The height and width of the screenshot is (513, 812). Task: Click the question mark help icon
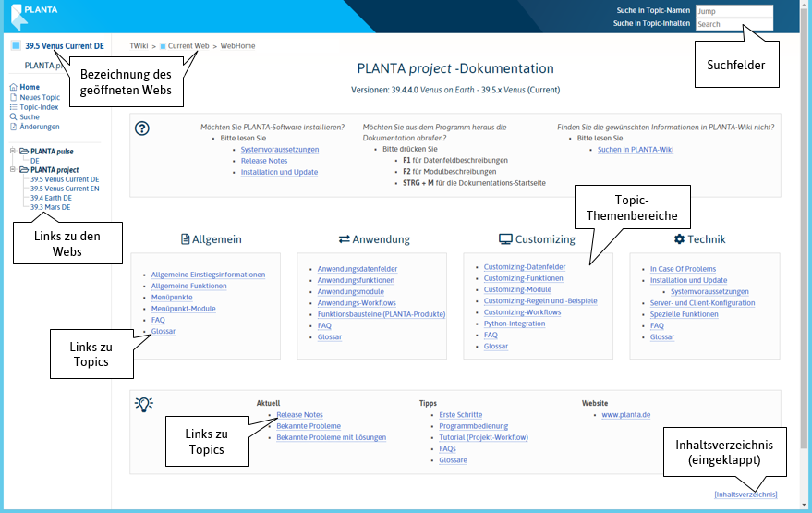pos(142,128)
